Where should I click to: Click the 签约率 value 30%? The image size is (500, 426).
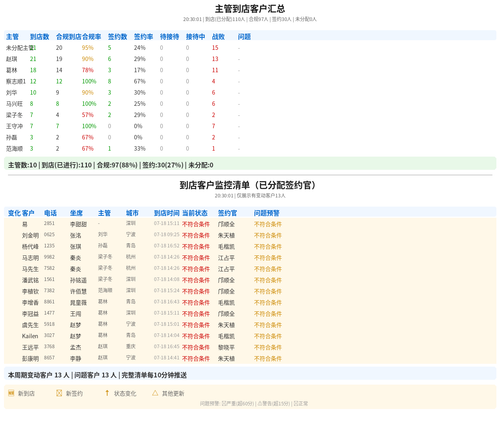(140, 93)
